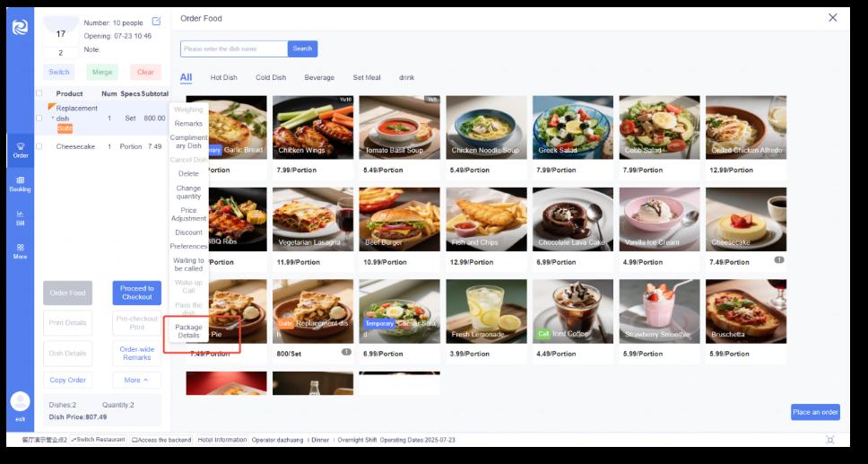Image resolution: width=868 pixels, height=464 pixels.
Task: Select Package Details in context menu
Action: pyautogui.click(x=188, y=331)
